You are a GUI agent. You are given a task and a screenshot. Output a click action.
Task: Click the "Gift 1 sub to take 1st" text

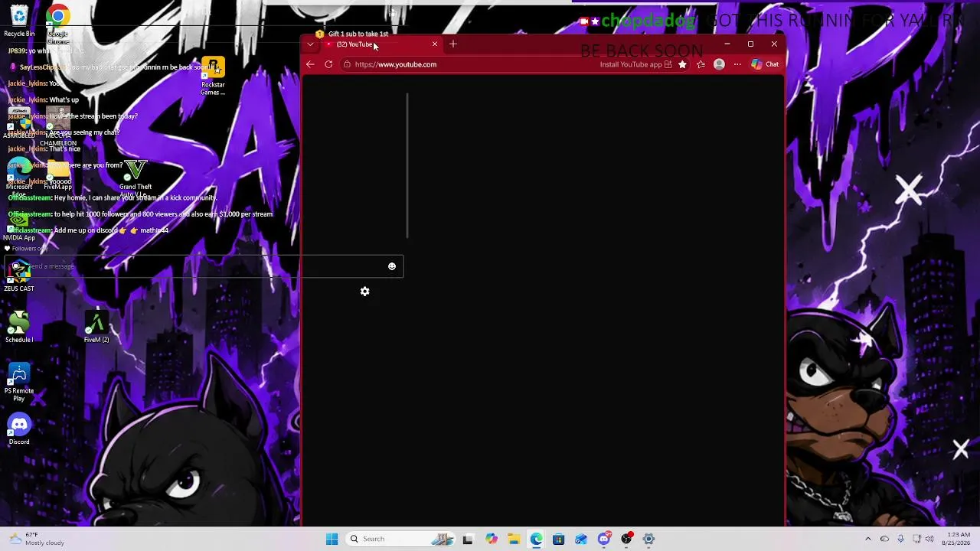pyautogui.click(x=358, y=34)
